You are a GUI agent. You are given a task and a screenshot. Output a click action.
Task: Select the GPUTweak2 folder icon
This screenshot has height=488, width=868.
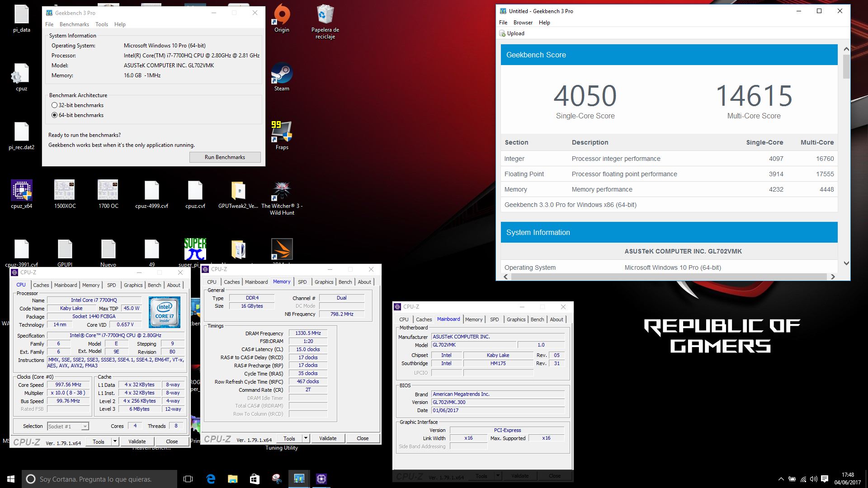click(x=238, y=194)
